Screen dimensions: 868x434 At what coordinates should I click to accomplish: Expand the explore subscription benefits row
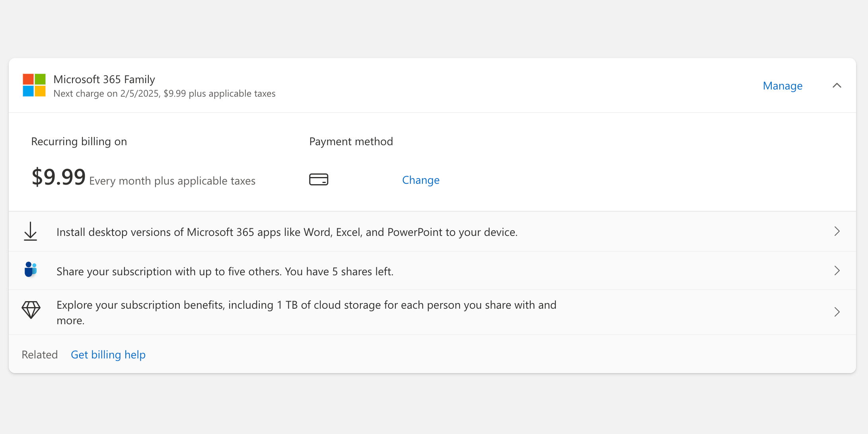(837, 312)
